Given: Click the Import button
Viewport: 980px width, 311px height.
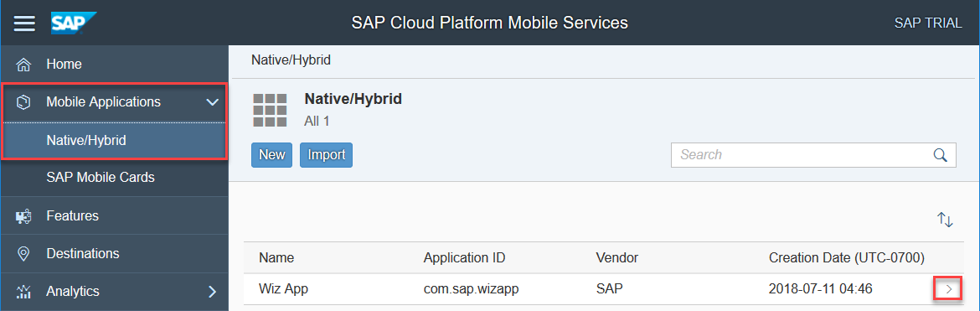Looking at the screenshot, I should tap(327, 155).
